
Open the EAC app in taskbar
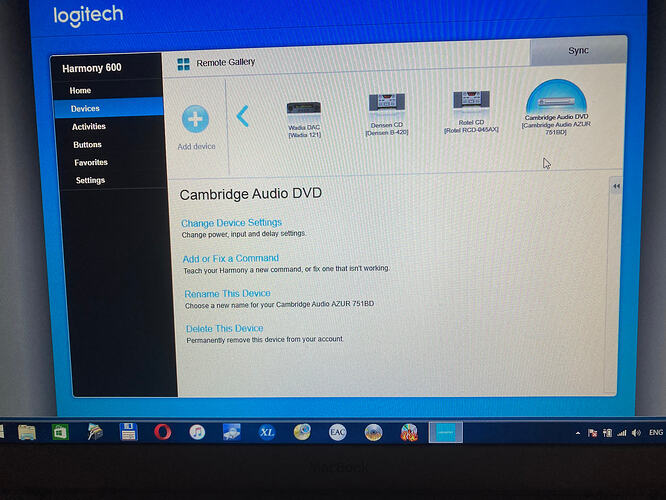click(x=338, y=432)
